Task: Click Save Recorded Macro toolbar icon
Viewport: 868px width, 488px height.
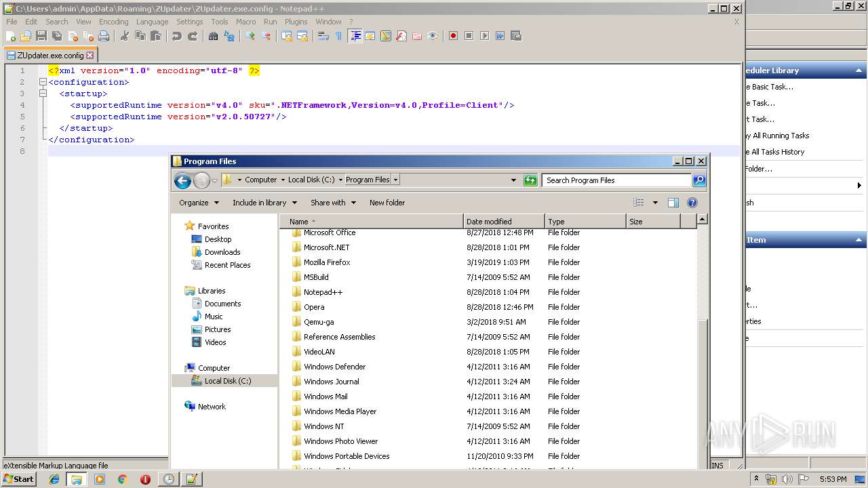Action: pos(516,36)
